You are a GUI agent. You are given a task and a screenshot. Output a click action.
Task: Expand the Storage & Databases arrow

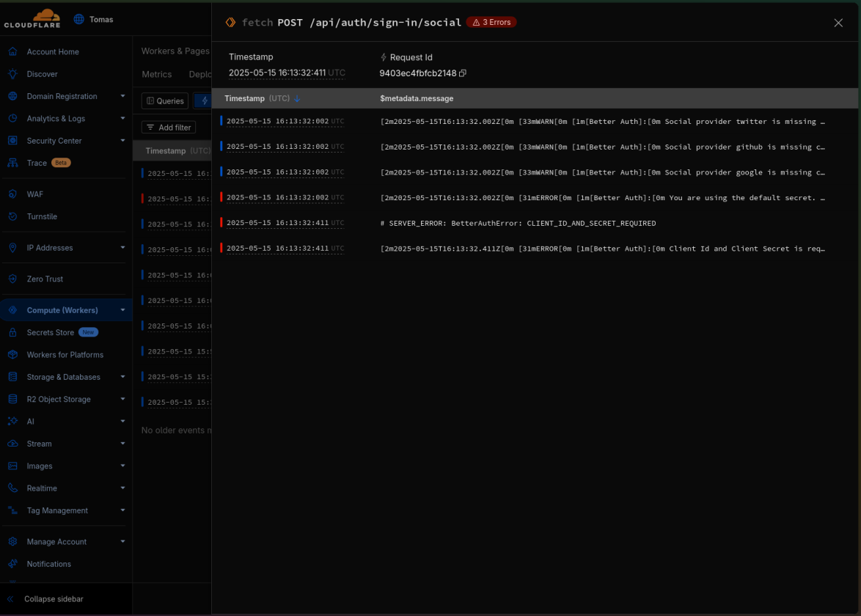pos(122,377)
